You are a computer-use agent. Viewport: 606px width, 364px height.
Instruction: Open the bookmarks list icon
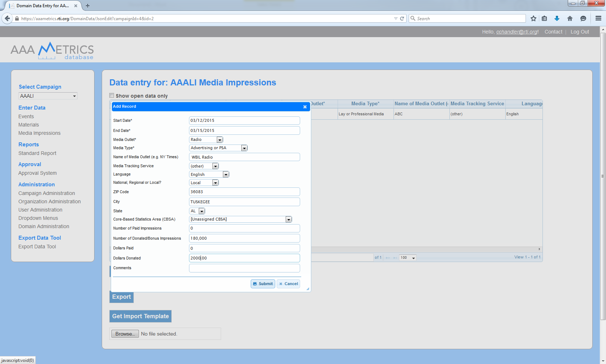544,18
